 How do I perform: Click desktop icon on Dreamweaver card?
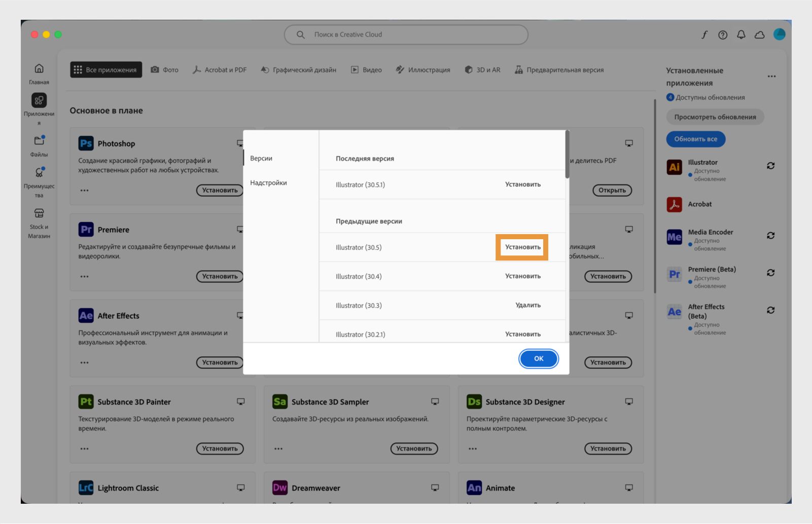(x=435, y=488)
